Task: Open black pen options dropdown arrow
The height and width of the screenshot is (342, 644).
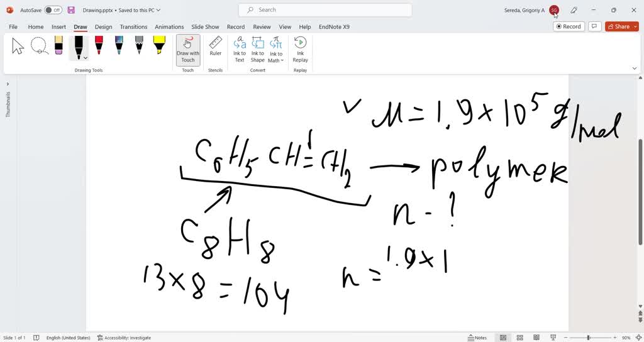Action: (x=86, y=58)
